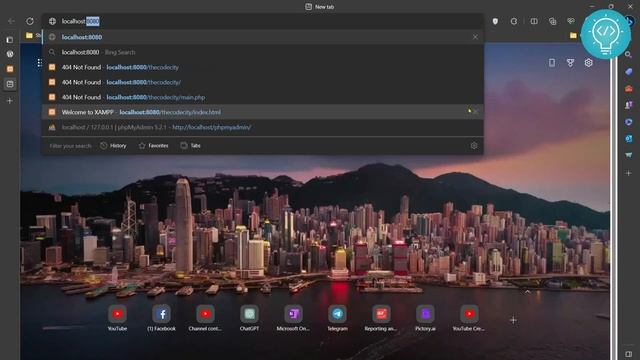
Task: Open the YouTube Ce... quick link
Action: tap(469, 318)
